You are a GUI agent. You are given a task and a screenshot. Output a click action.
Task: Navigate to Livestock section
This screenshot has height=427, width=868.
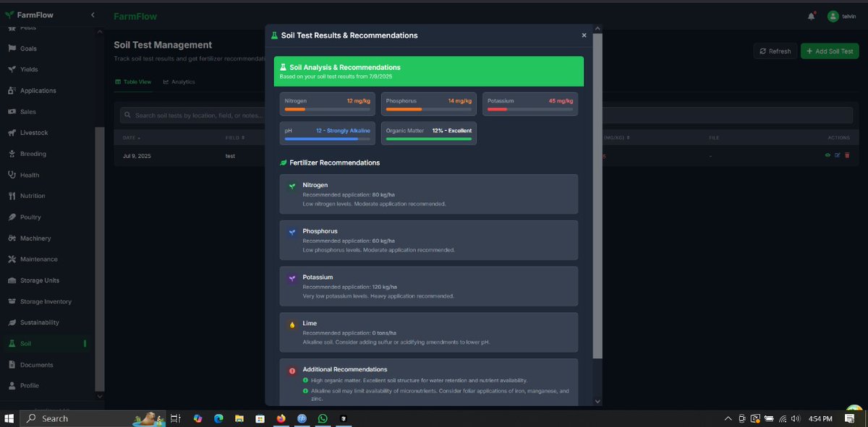coord(34,133)
